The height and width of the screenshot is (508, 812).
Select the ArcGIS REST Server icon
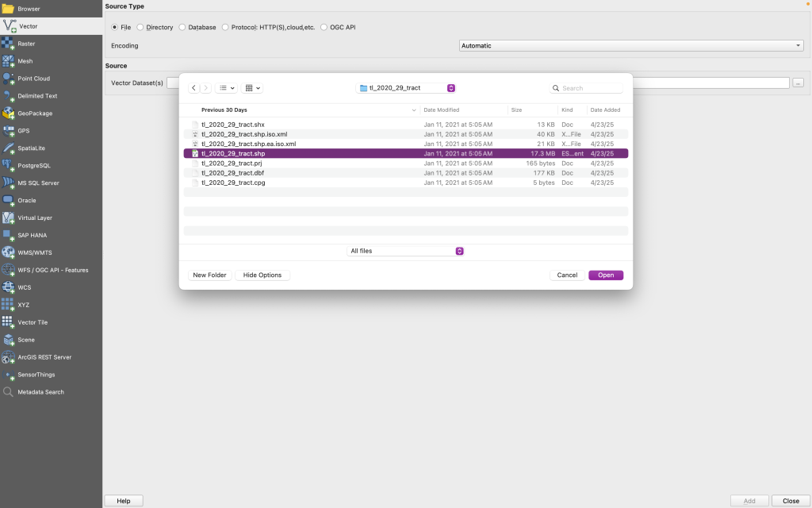[x=9, y=357]
